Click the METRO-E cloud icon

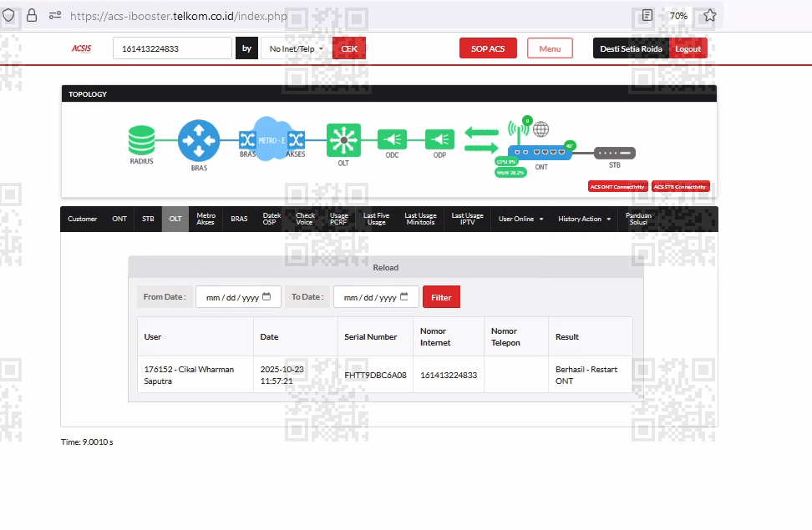click(272, 139)
